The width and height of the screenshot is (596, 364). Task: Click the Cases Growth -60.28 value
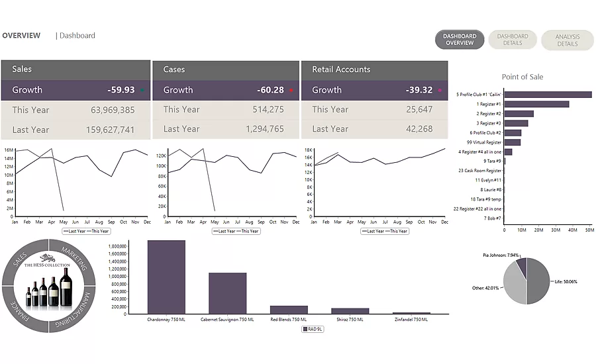(x=270, y=90)
